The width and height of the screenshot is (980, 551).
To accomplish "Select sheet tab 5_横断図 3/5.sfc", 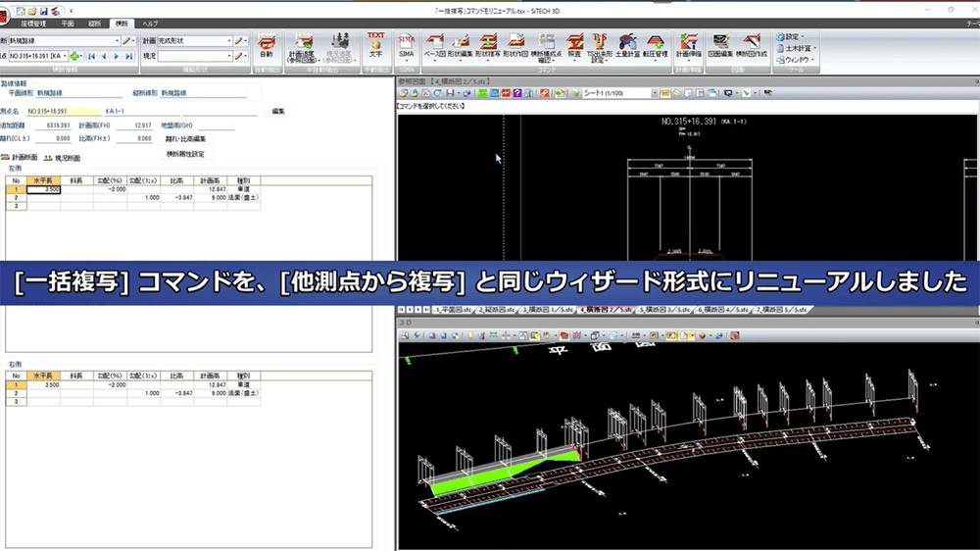I will [663, 310].
